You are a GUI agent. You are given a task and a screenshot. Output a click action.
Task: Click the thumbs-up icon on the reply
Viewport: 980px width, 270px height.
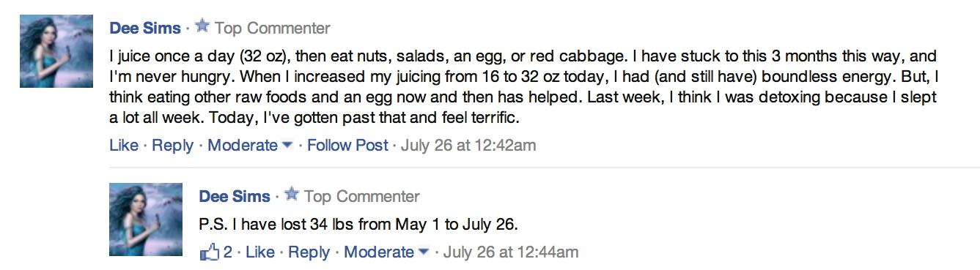pyautogui.click(x=210, y=252)
